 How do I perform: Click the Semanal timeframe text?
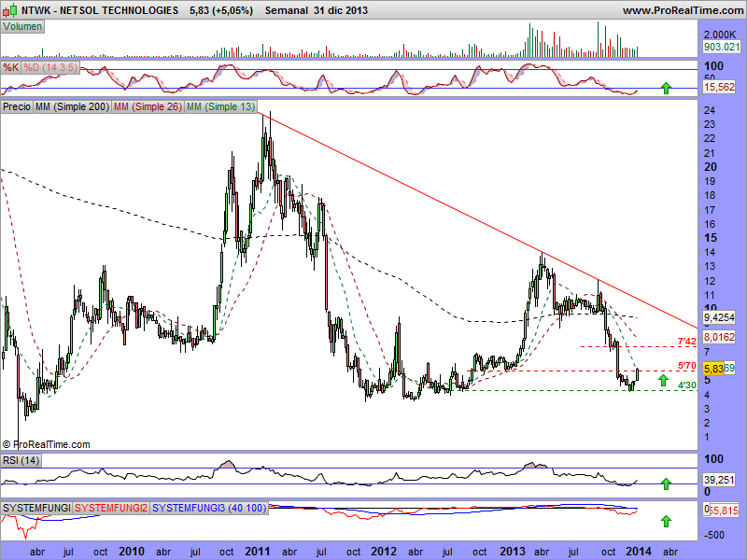[x=287, y=10]
